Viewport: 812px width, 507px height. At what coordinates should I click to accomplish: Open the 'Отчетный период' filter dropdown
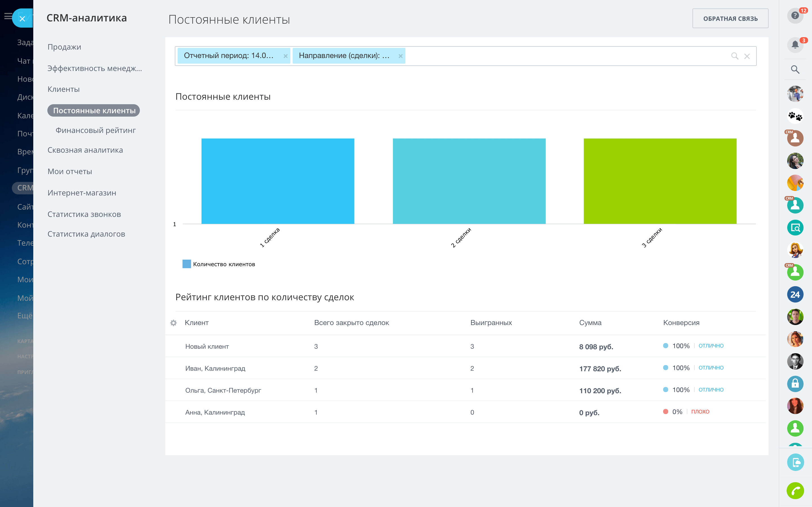point(230,56)
